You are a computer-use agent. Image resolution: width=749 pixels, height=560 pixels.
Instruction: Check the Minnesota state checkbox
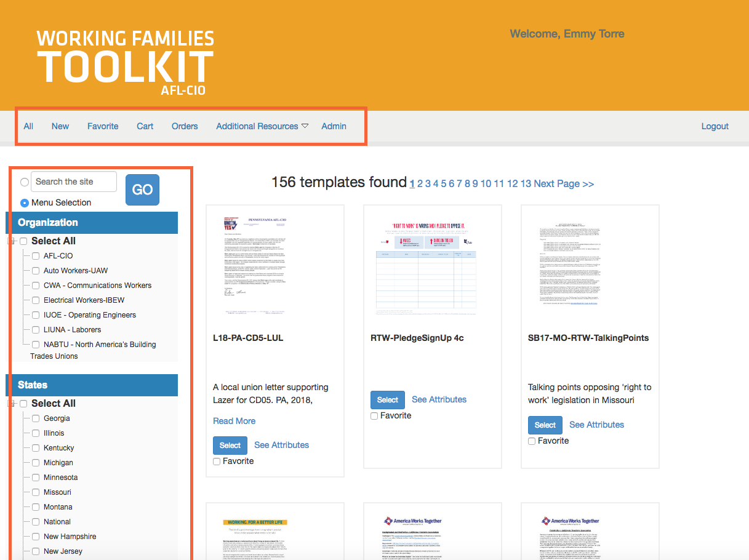coord(36,478)
